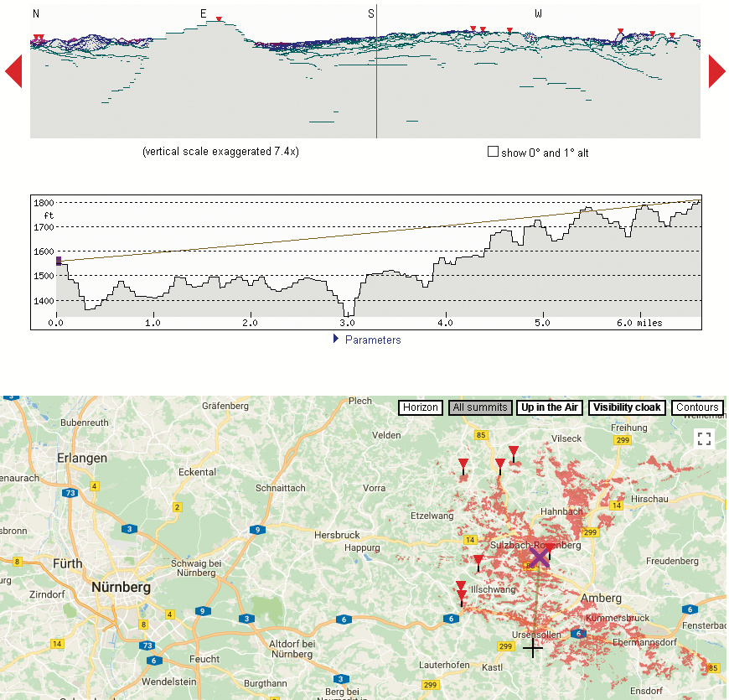Select summit marker north of Sulzbach near route 85
The image size is (729, 700).
(499, 466)
